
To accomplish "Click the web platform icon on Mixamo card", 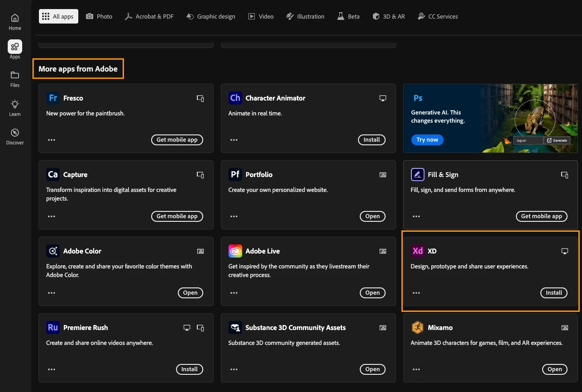I will (x=565, y=328).
